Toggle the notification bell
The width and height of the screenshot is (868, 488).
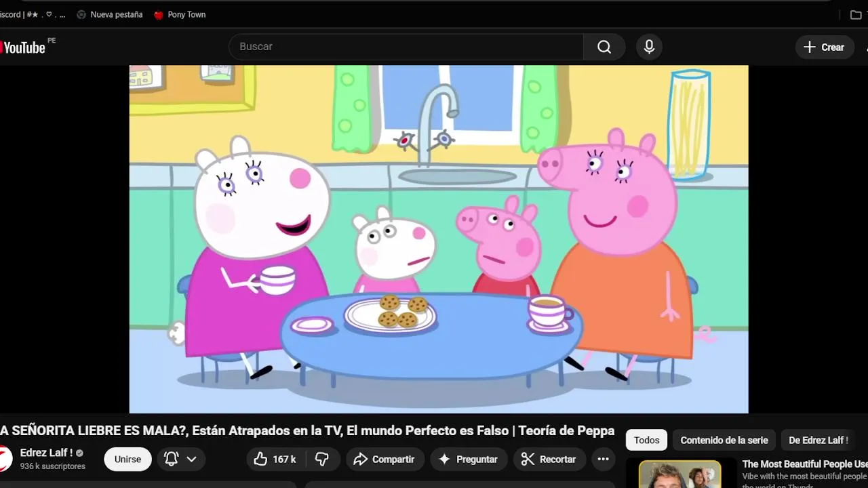pyautogui.click(x=172, y=459)
